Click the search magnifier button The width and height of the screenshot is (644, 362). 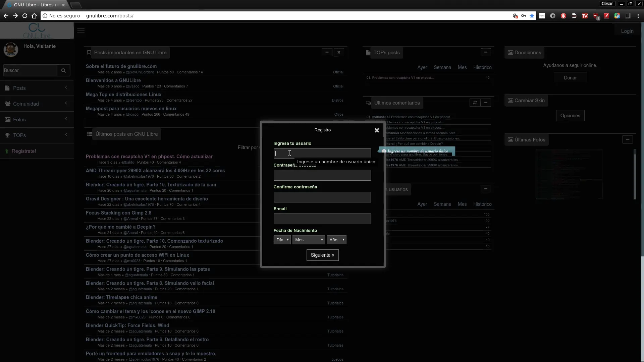(63, 70)
